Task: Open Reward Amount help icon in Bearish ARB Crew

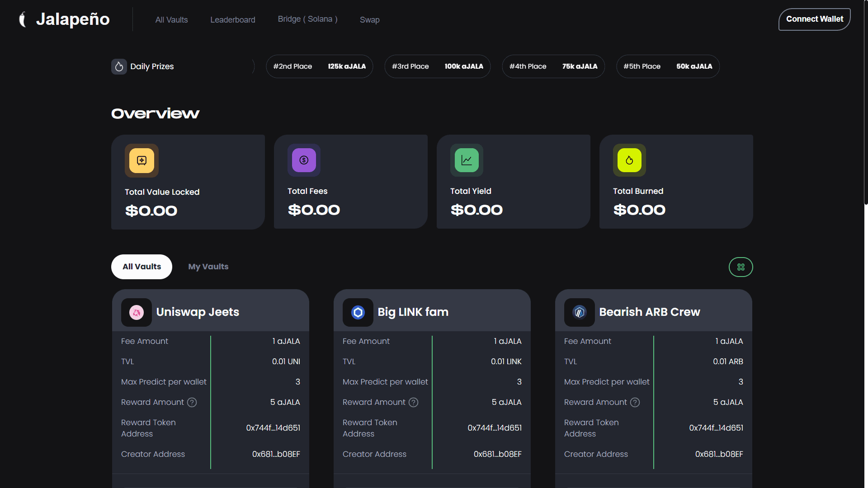Action: [635, 402]
